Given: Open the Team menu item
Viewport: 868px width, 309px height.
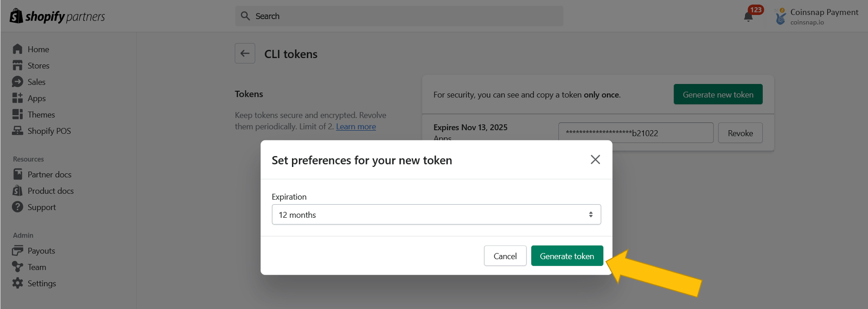Looking at the screenshot, I should point(37,267).
